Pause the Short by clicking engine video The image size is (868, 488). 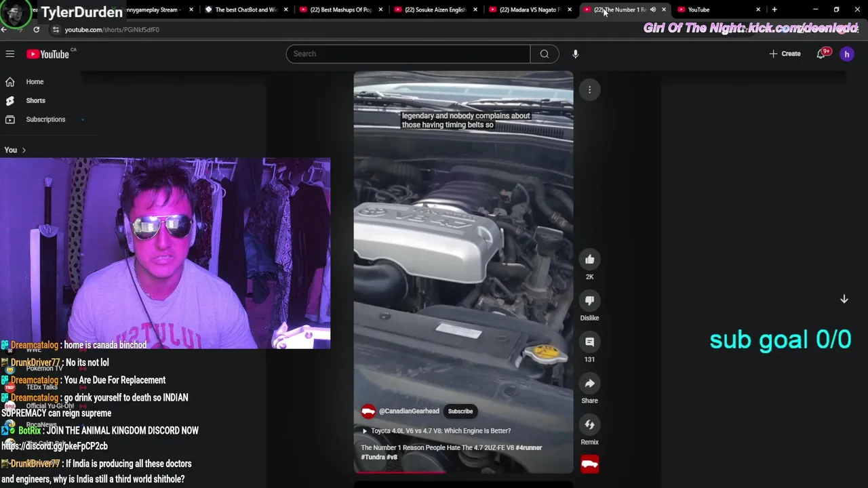pos(463,271)
